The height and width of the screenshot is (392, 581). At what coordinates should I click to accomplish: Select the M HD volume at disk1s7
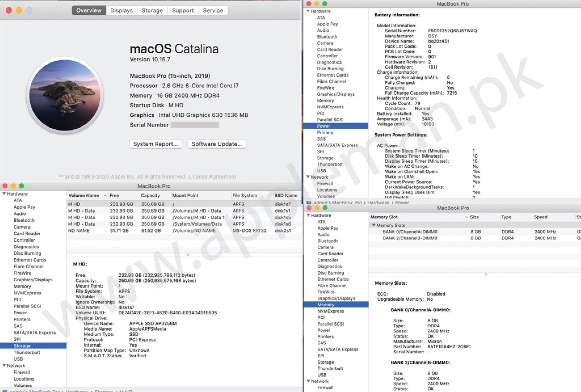[x=184, y=204]
